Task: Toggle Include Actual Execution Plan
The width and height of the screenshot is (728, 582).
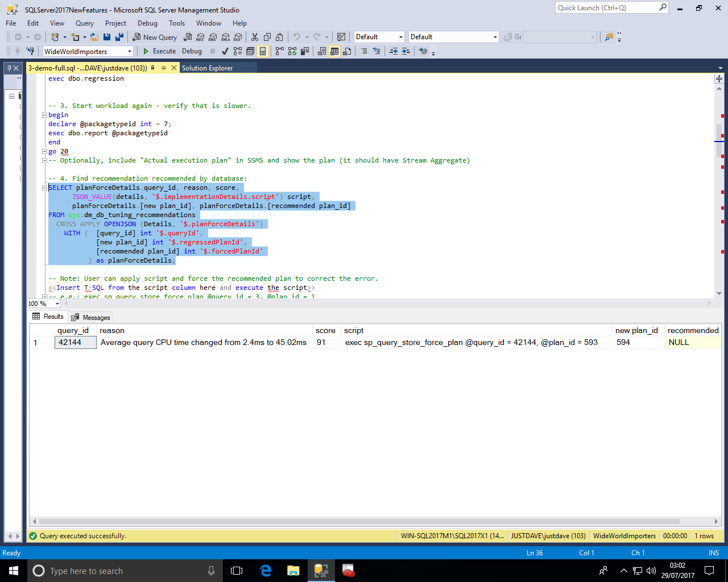Action: pos(279,51)
